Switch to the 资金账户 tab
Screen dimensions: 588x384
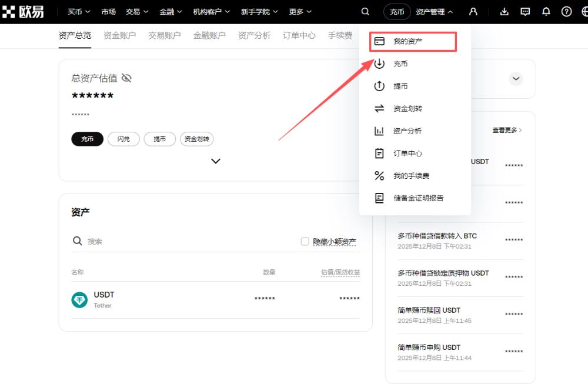(x=119, y=35)
